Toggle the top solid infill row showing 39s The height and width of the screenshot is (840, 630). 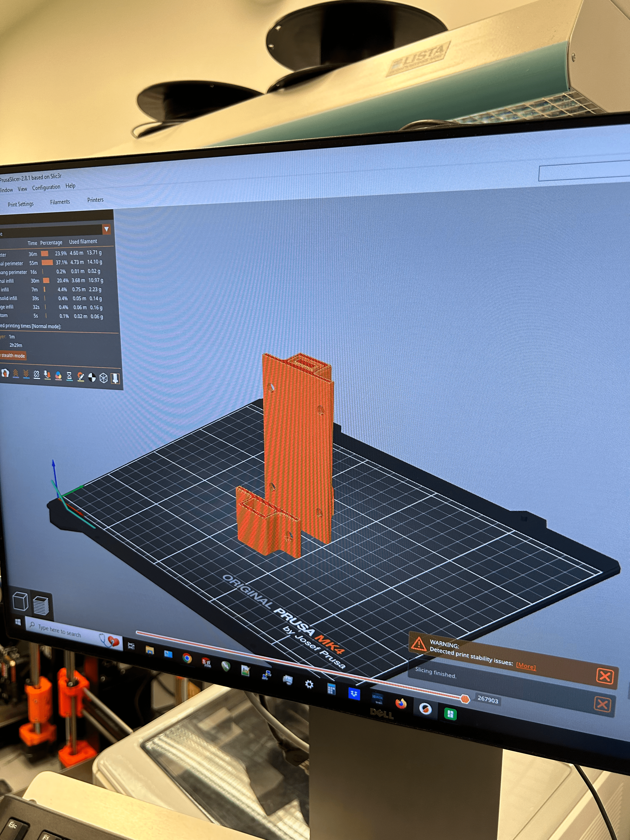(51, 299)
